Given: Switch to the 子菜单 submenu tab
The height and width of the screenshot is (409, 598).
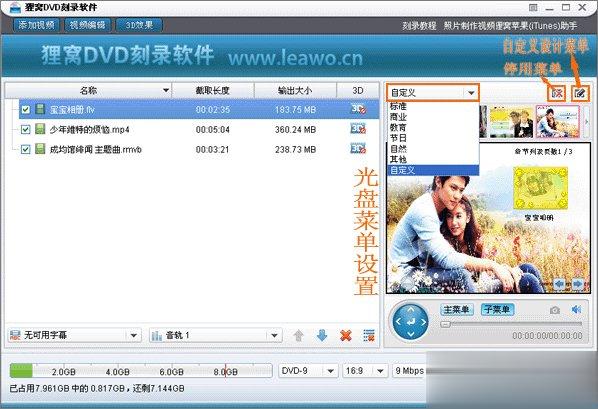Looking at the screenshot, I should coord(497,309).
